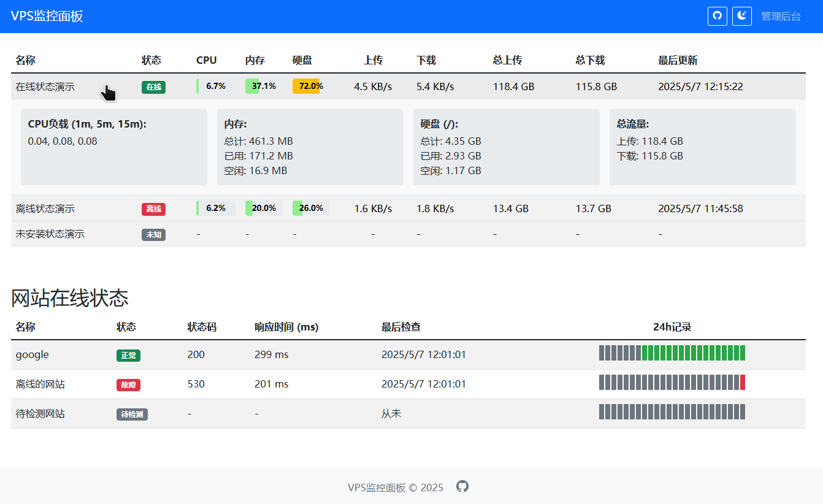823x504 pixels.
Task: Click the 200 status code
Action: pos(196,354)
